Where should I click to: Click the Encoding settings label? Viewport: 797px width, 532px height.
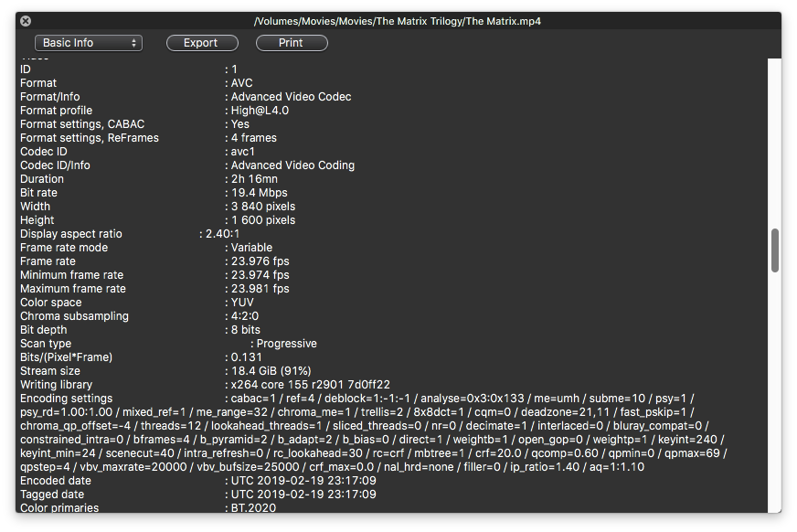(67, 399)
